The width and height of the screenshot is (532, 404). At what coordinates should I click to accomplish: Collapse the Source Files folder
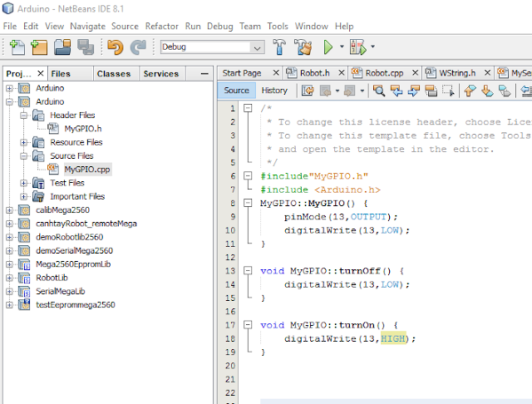[x=23, y=156]
